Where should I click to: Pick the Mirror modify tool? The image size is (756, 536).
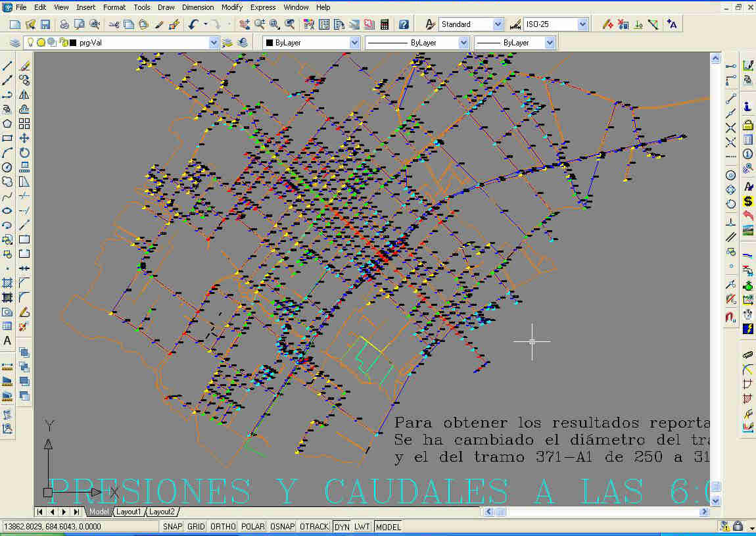coord(24,95)
